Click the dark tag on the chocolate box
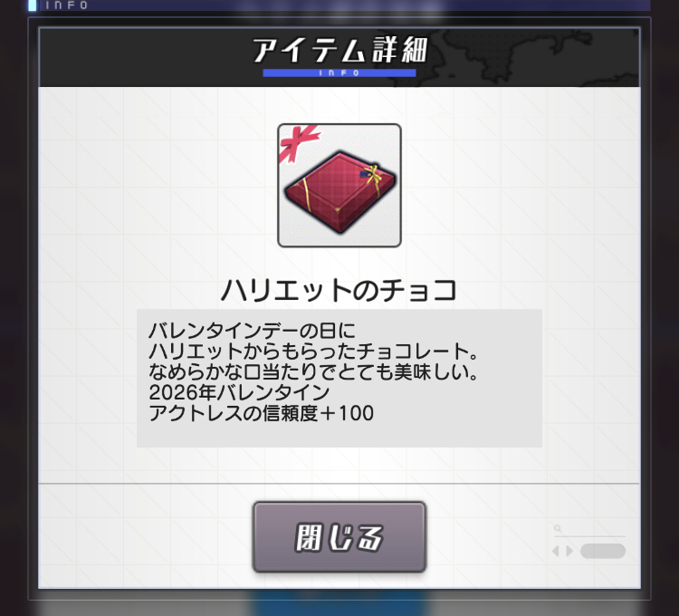 pyautogui.click(x=366, y=174)
